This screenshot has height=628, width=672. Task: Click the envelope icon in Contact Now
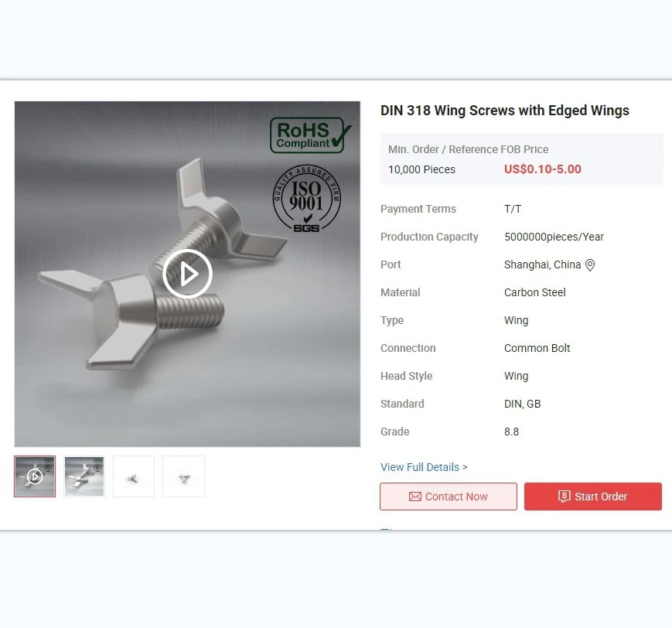click(x=414, y=497)
